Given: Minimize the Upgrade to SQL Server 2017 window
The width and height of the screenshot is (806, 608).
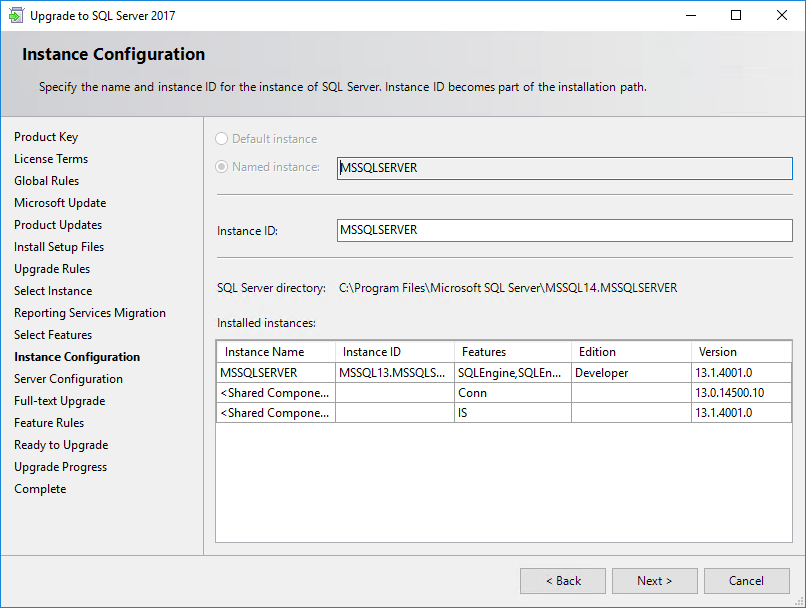Looking at the screenshot, I should 691,15.
